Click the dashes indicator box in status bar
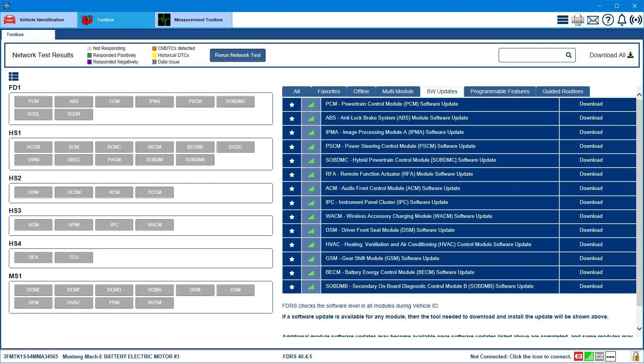This screenshot has width=644, height=363. 610,356
